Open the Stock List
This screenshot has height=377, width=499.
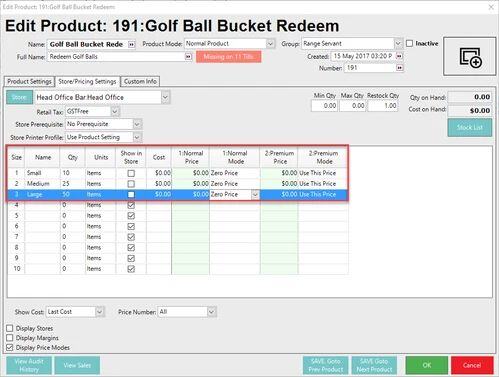tap(470, 127)
